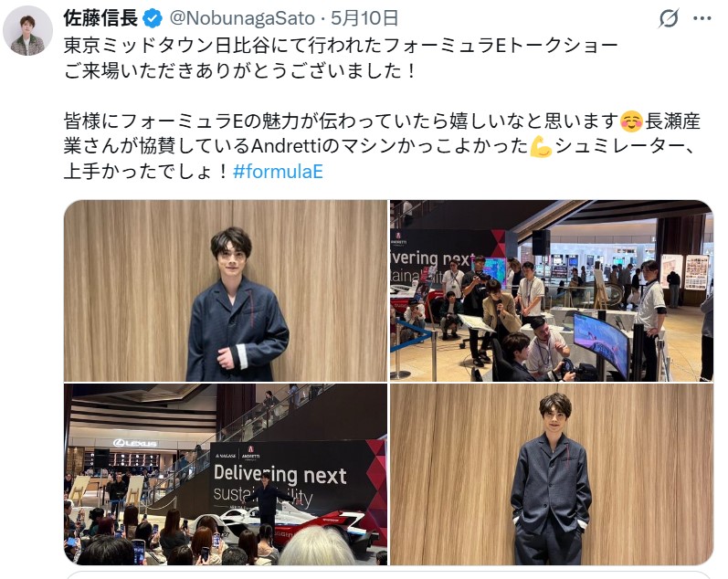Open the racing simulator photo
The image size is (728, 579).
click(x=552, y=290)
